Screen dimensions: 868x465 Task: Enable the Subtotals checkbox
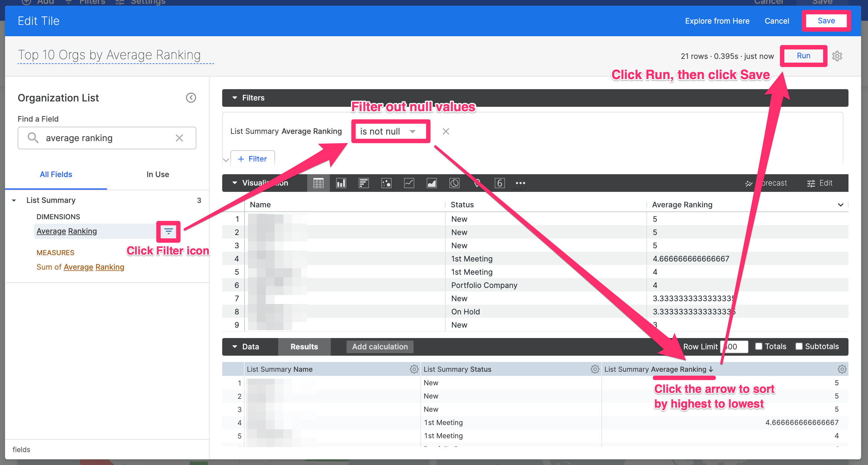coord(799,346)
